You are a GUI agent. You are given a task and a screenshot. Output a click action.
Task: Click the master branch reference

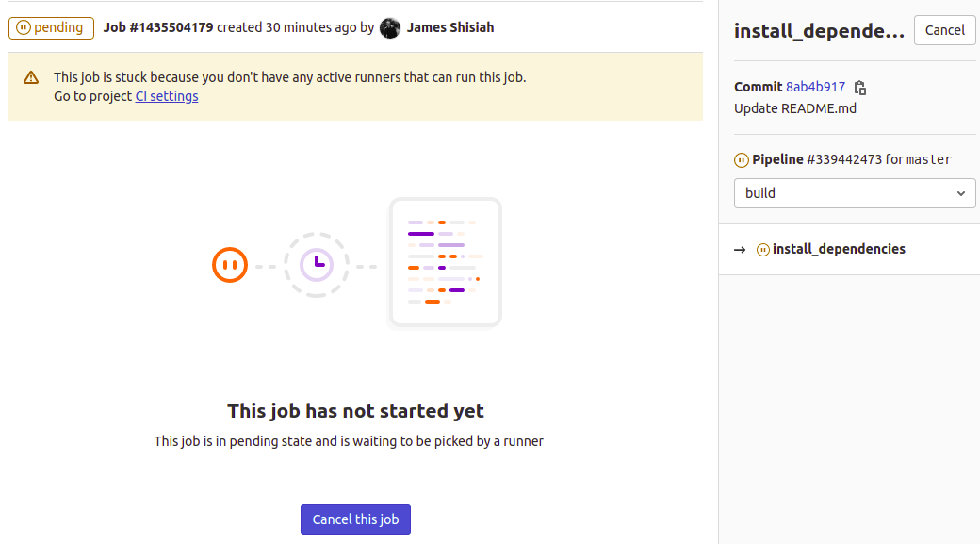(x=929, y=159)
